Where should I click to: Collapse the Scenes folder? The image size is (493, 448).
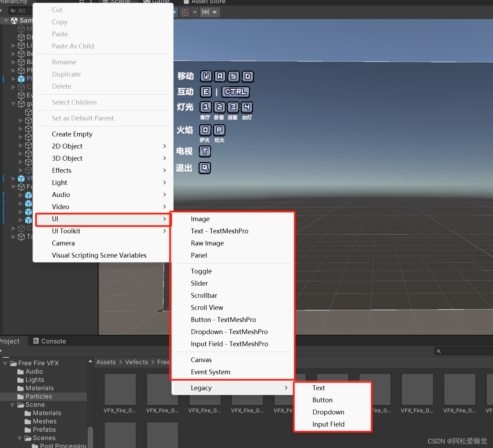click(20, 438)
